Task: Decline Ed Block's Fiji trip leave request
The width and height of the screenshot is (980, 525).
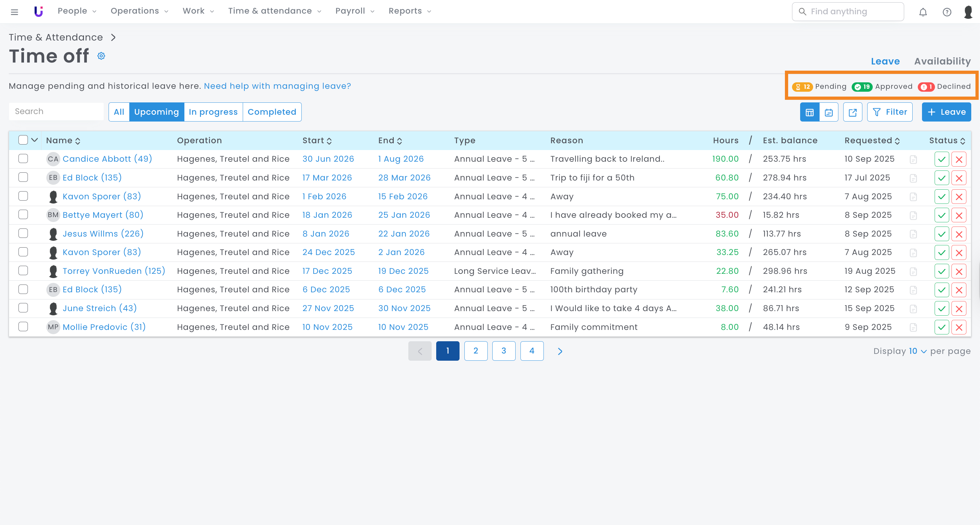Action: (959, 178)
